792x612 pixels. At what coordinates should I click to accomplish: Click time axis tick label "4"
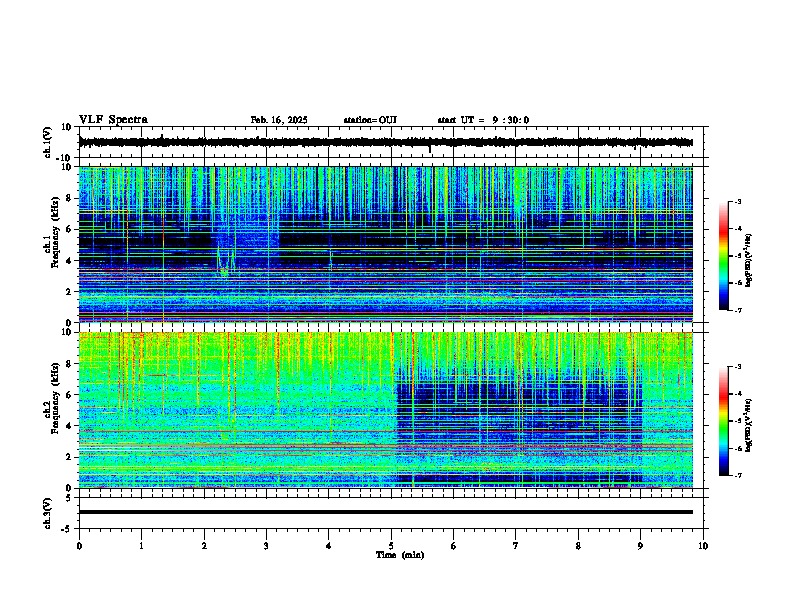[x=329, y=546]
